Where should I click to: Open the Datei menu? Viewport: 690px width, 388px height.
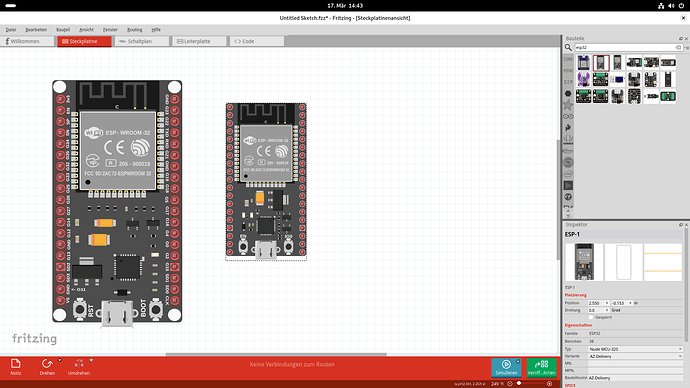[x=11, y=29]
